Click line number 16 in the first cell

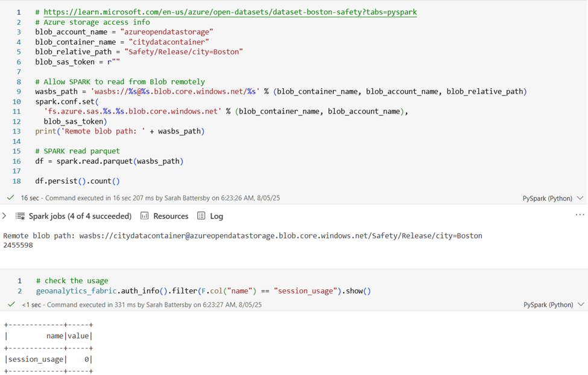(x=16, y=161)
